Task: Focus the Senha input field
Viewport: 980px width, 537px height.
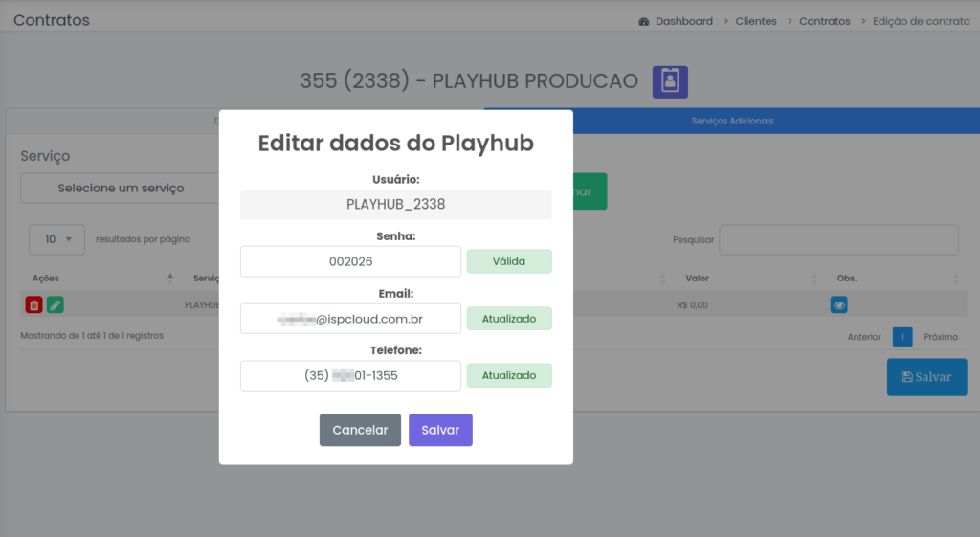Action: tap(350, 261)
